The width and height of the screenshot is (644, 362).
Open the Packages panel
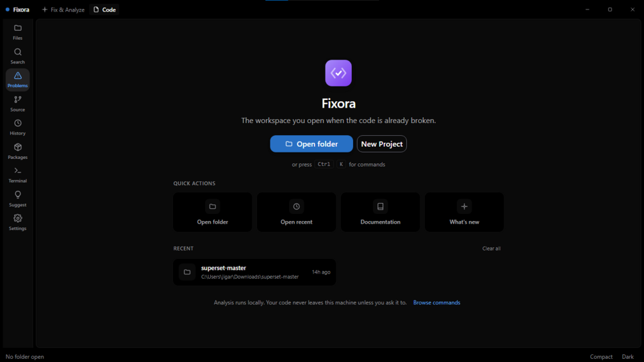coord(18,151)
